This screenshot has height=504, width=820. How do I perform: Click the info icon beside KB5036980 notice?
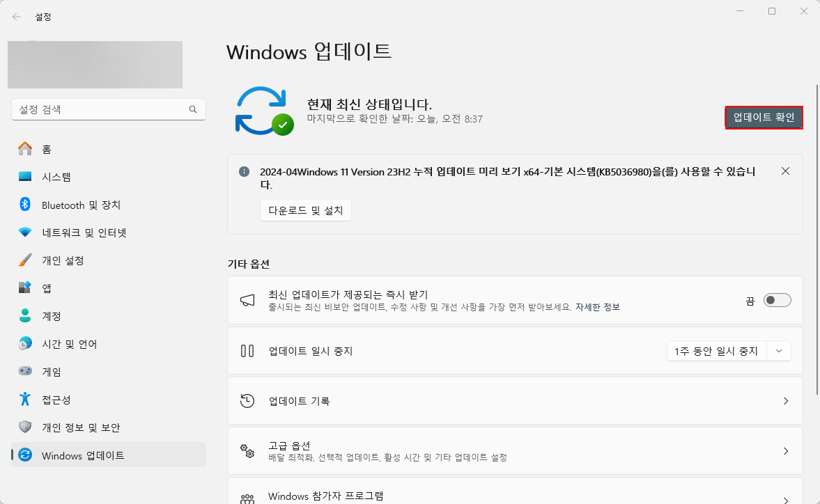[245, 171]
